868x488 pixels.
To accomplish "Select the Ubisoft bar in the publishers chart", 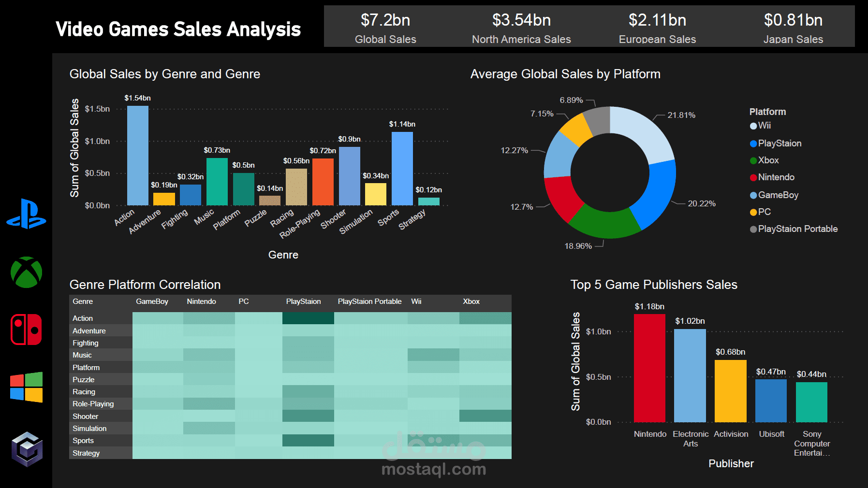I will 771,401.
